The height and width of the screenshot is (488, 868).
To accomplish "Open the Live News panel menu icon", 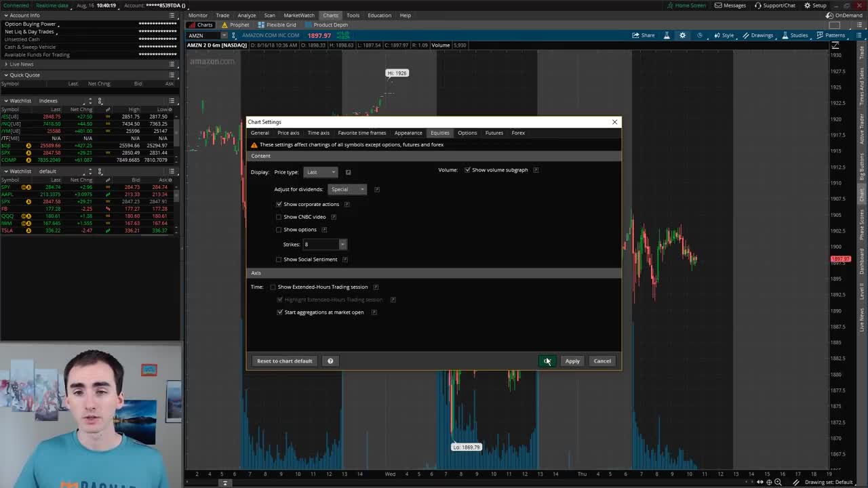I will (172, 64).
